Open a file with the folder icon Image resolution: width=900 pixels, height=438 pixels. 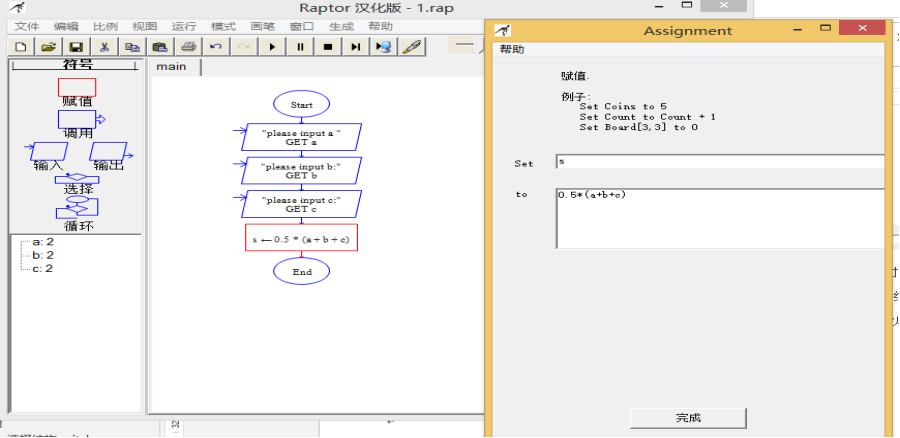point(48,46)
